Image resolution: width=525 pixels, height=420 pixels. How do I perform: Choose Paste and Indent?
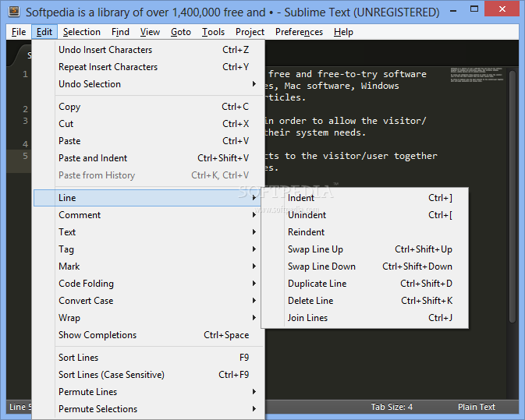pyautogui.click(x=149, y=158)
